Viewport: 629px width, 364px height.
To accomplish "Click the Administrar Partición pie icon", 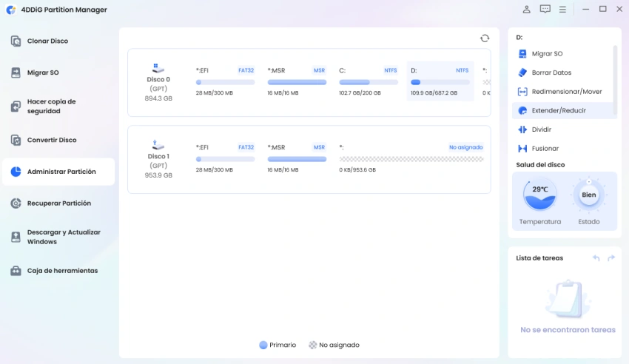I will click(16, 172).
